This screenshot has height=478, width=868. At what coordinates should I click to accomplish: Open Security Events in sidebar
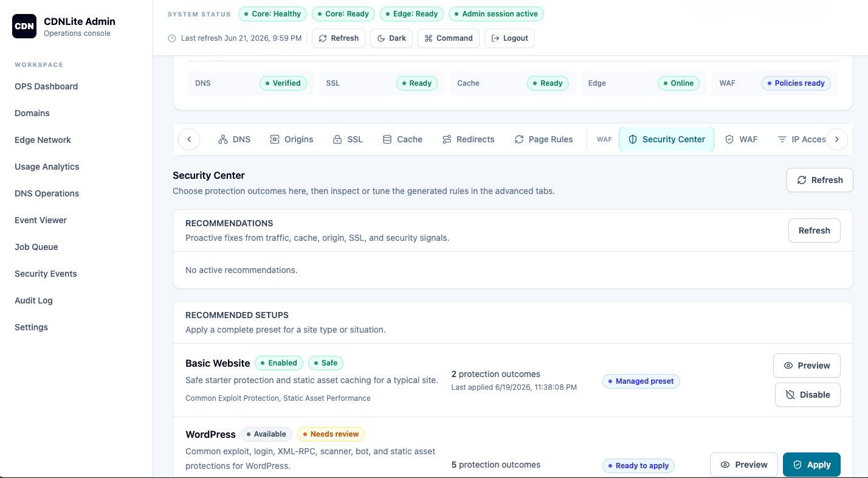pyautogui.click(x=46, y=274)
